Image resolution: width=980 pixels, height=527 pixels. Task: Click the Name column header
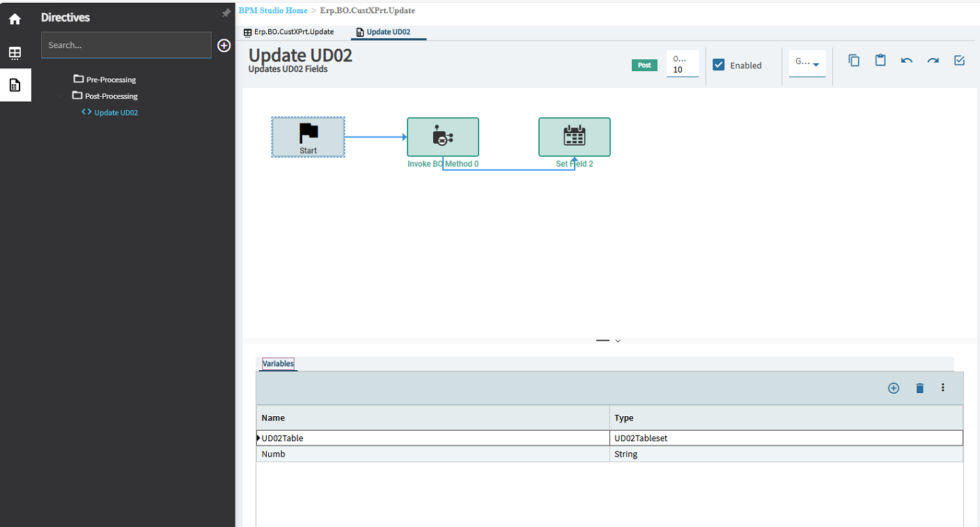coord(433,418)
